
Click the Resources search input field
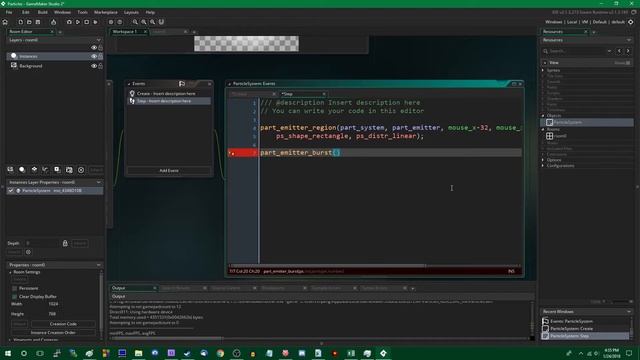(577, 51)
